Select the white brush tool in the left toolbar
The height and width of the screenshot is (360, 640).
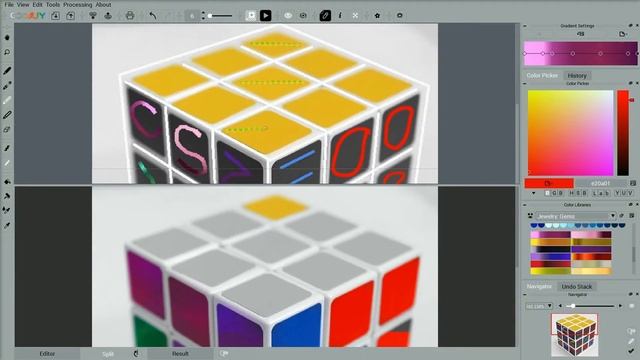(x=7, y=163)
